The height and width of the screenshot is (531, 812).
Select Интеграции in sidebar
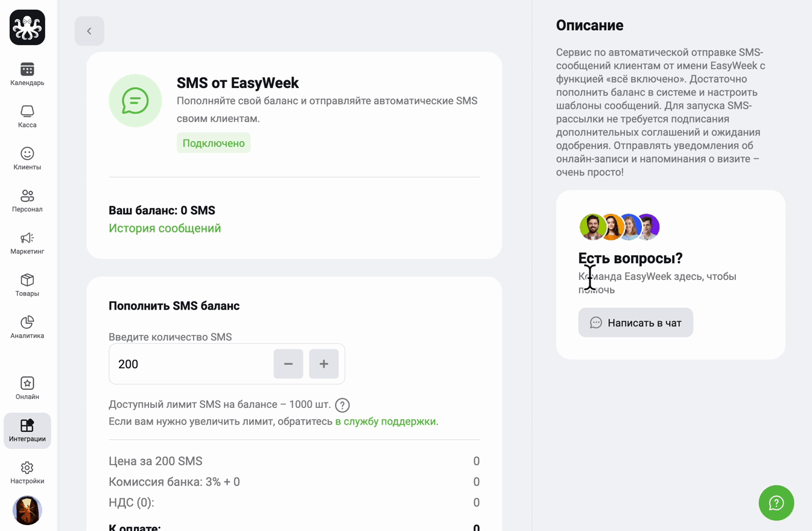(27, 431)
